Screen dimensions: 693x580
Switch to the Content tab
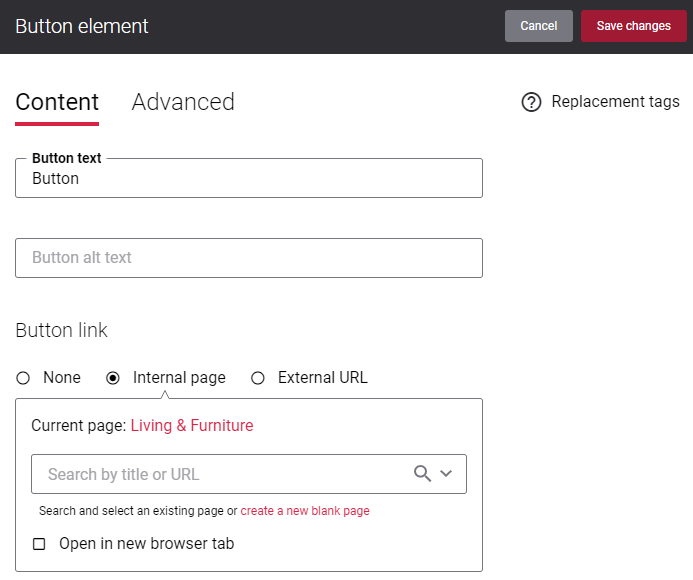coord(57,102)
